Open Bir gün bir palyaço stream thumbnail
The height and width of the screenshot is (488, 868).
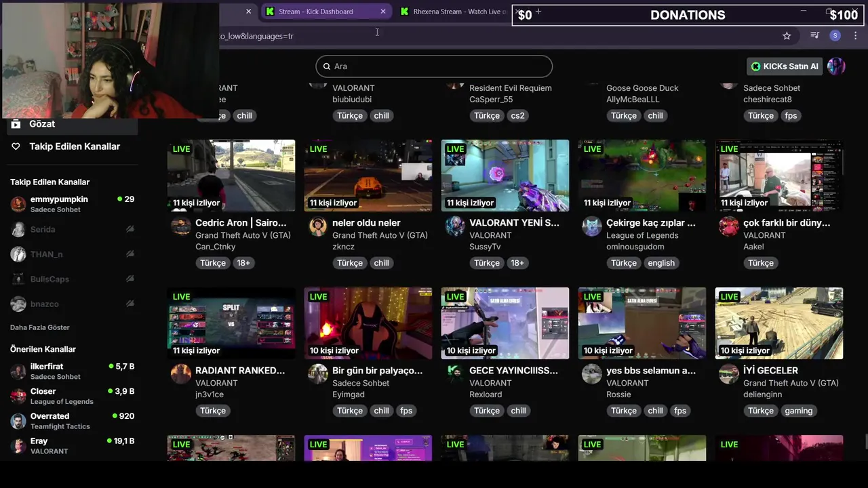(368, 323)
